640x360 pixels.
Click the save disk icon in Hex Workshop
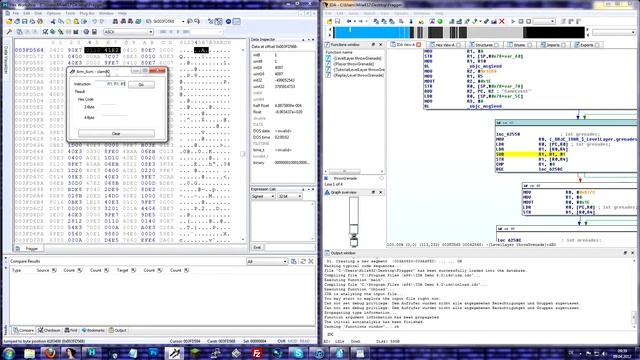pyautogui.click(x=24, y=21)
